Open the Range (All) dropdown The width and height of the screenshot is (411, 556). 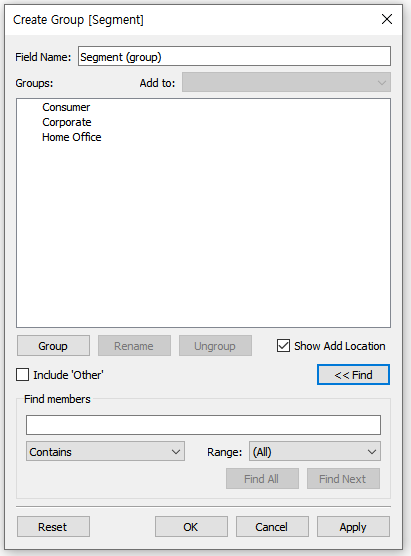315,451
